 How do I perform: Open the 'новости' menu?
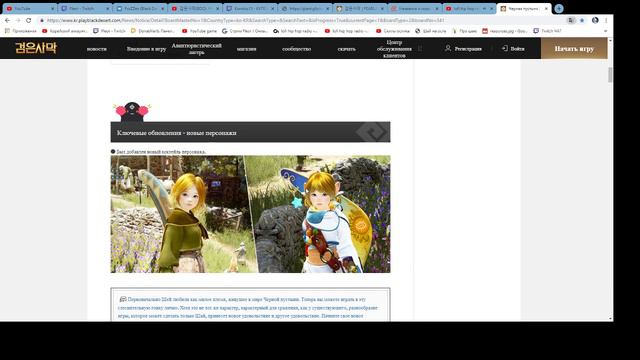[97, 49]
